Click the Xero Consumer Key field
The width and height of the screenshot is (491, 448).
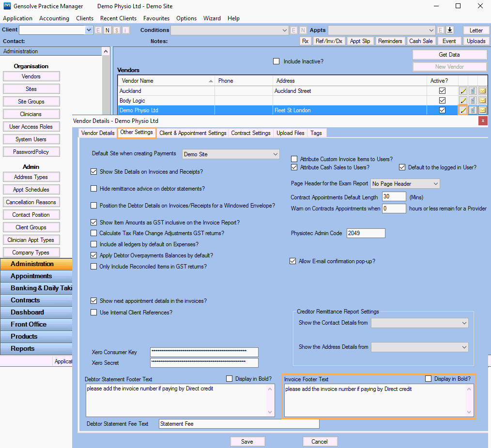[x=204, y=352]
